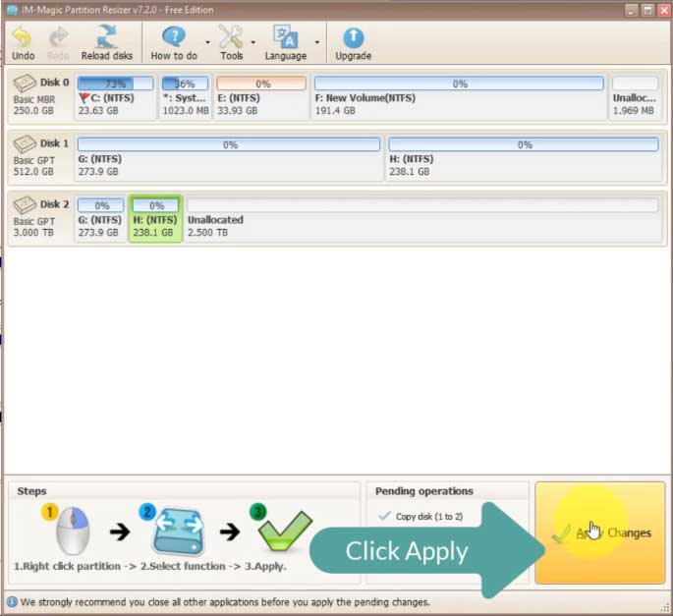Viewport: 673px width, 616px height.
Task: Select the Copy disk (1 to 2) pending operation
Action: pos(428,517)
